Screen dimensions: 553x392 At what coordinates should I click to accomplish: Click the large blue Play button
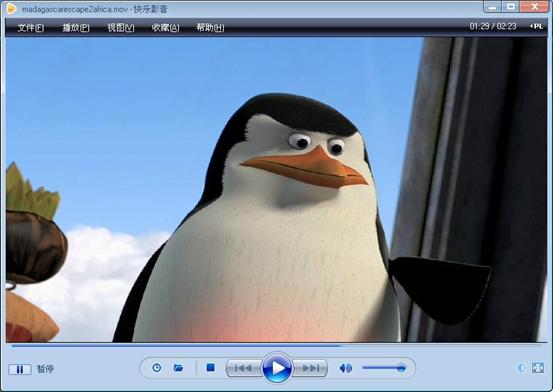point(277,368)
